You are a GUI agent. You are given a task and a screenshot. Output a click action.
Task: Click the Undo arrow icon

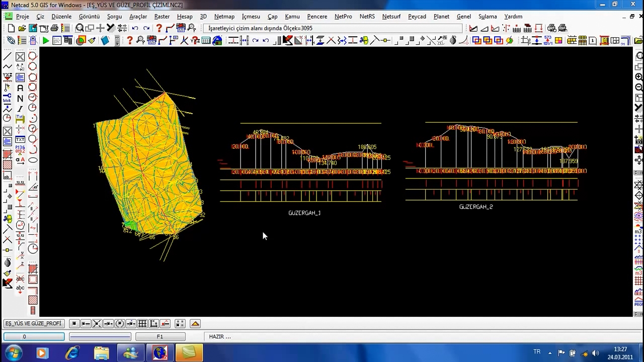click(x=135, y=29)
